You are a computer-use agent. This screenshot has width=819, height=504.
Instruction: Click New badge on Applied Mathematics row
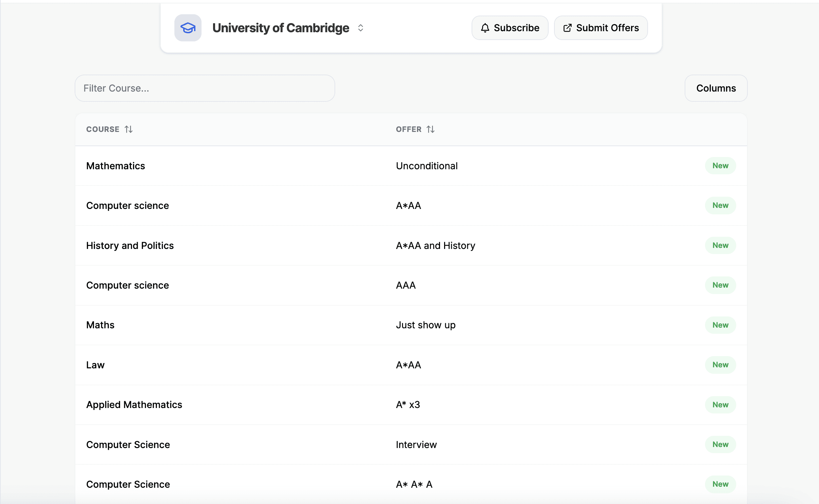720,405
